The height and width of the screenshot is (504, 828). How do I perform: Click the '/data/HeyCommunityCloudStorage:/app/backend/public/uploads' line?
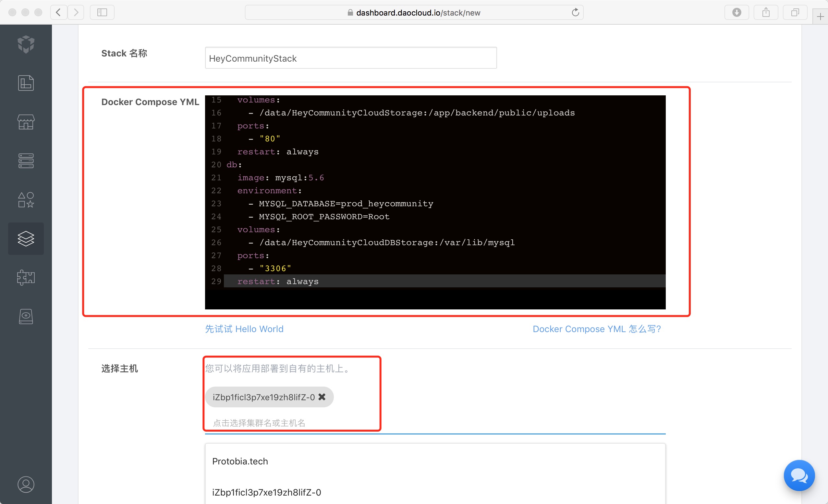pyautogui.click(x=417, y=113)
